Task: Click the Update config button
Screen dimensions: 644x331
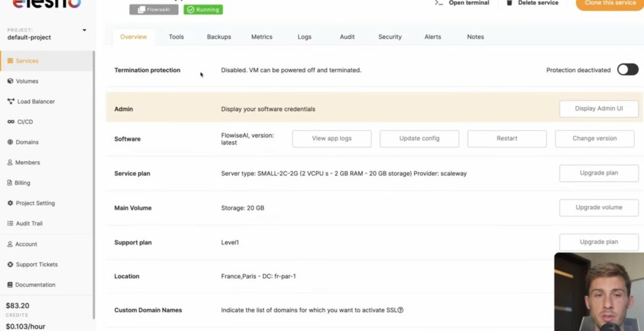Action: pos(419,139)
